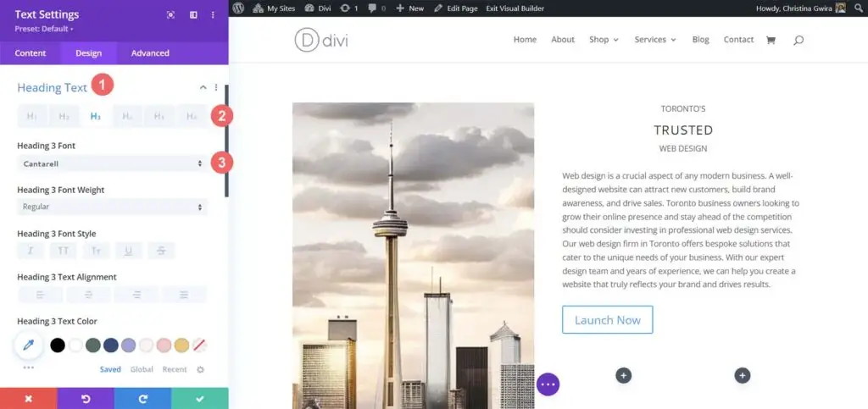Select the H1 heading level
This screenshot has height=409, width=868.
pyautogui.click(x=33, y=116)
